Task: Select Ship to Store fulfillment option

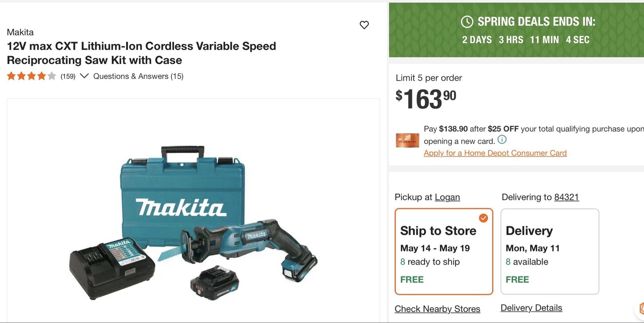Action: (444, 252)
